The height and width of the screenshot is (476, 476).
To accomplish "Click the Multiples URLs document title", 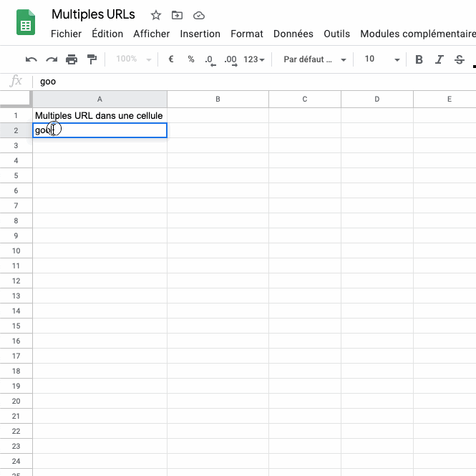I will pos(93,14).
